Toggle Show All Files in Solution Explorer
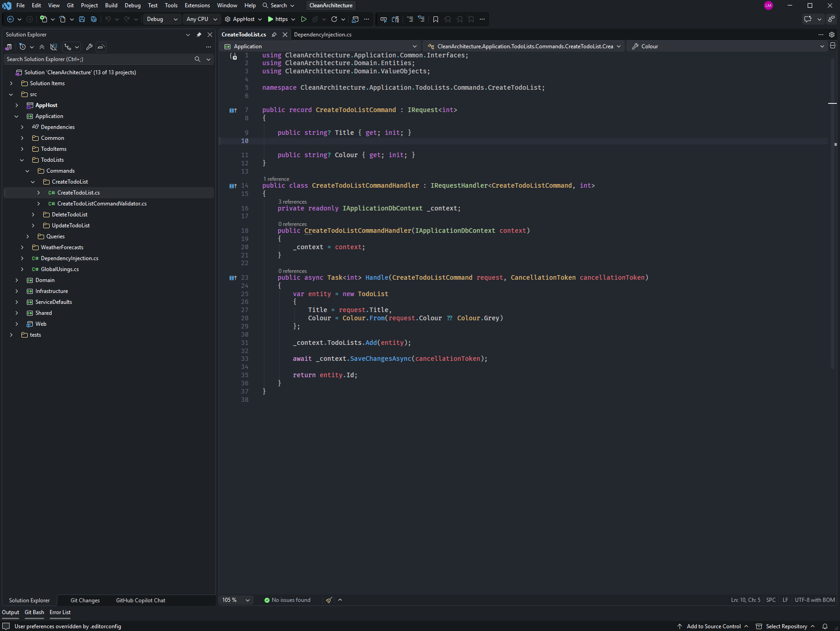This screenshot has width=840, height=631. (54, 47)
